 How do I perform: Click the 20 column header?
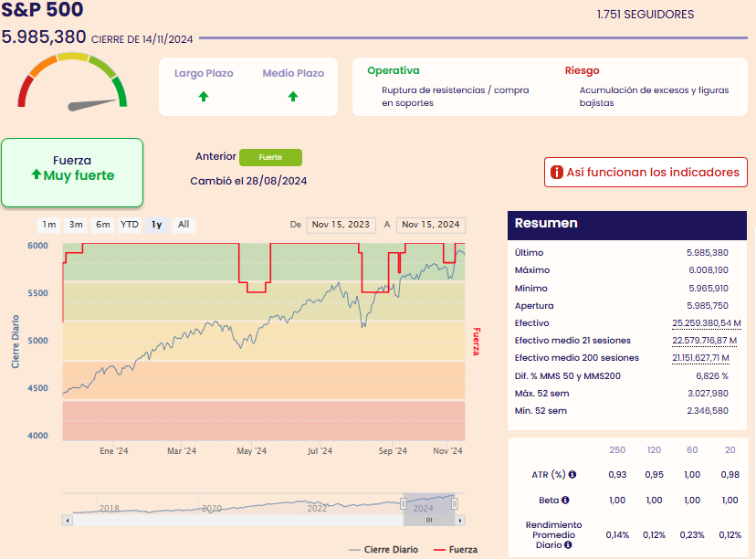click(x=730, y=450)
